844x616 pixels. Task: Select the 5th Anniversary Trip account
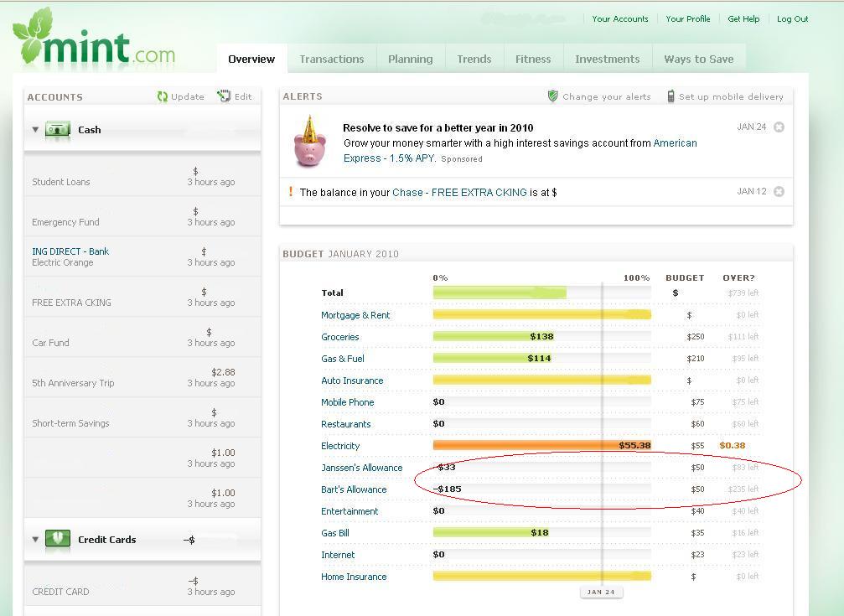tap(142, 378)
